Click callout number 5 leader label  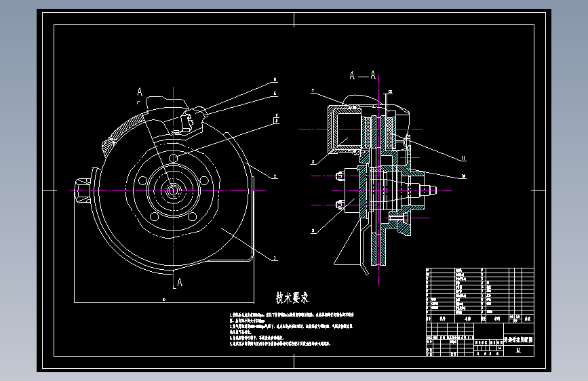click(275, 94)
